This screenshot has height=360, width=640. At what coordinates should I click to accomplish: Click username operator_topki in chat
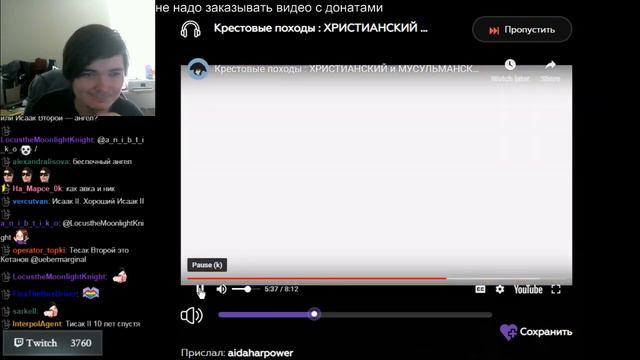pyautogui.click(x=39, y=250)
